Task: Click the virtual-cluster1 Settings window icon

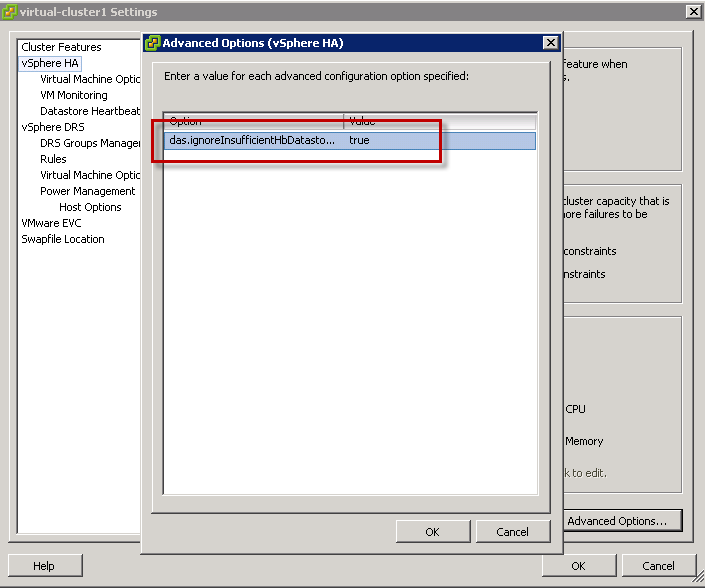Action: [x=9, y=12]
